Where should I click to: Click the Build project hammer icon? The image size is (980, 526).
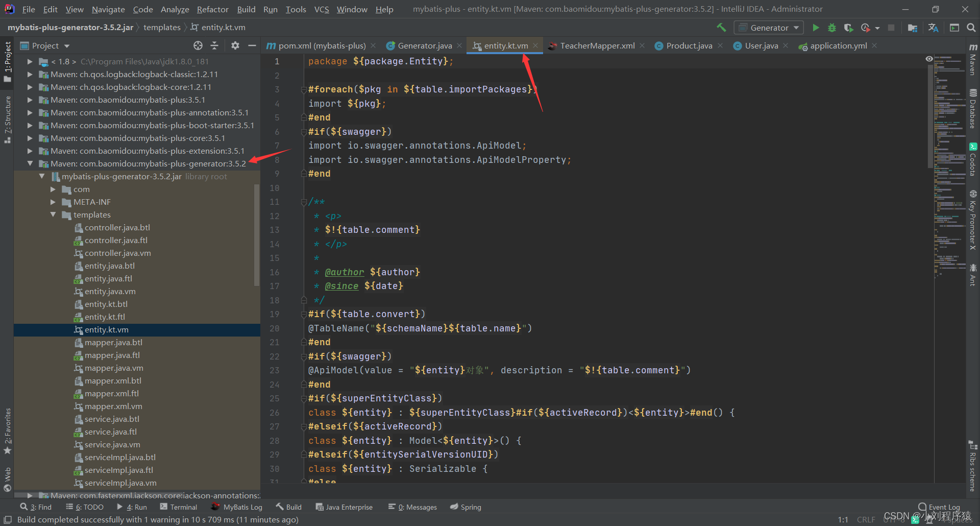point(721,28)
